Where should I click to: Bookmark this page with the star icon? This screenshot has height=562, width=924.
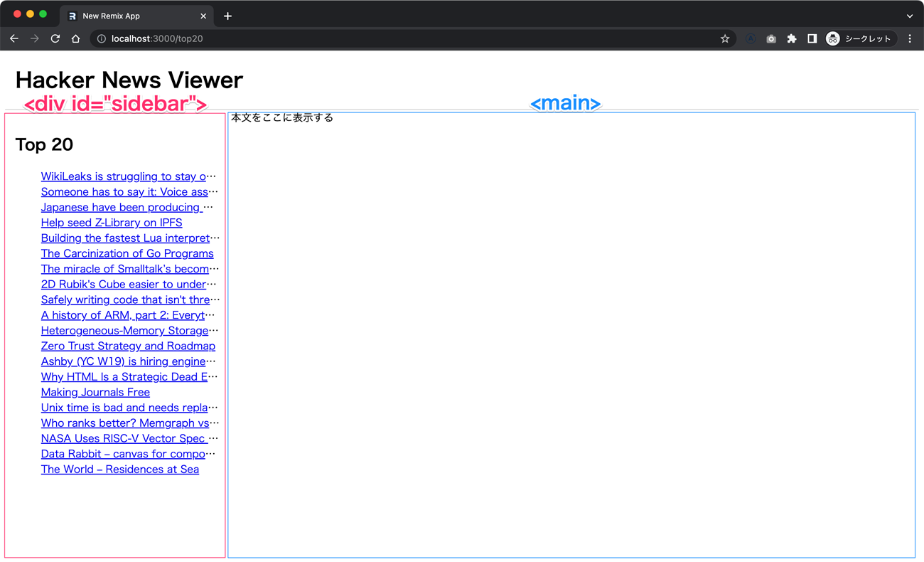pos(725,38)
